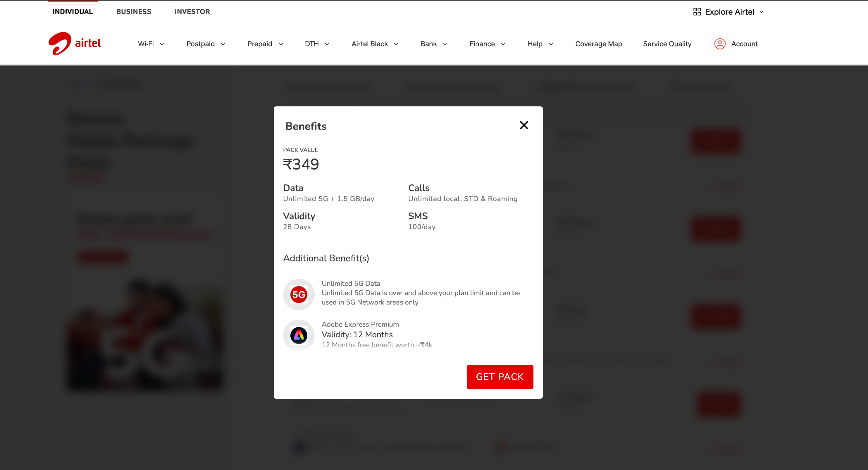Click the Validity: 12 Months text

pos(357,334)
